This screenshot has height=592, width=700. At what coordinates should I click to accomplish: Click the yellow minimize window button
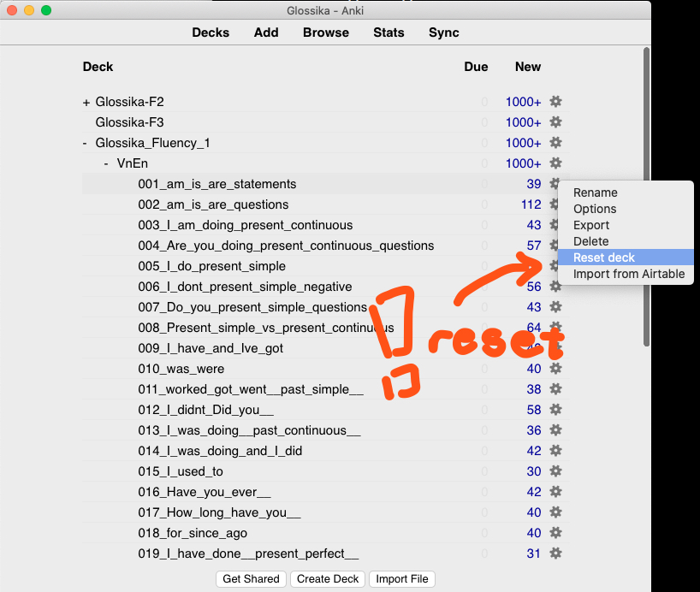coord(29,10)
